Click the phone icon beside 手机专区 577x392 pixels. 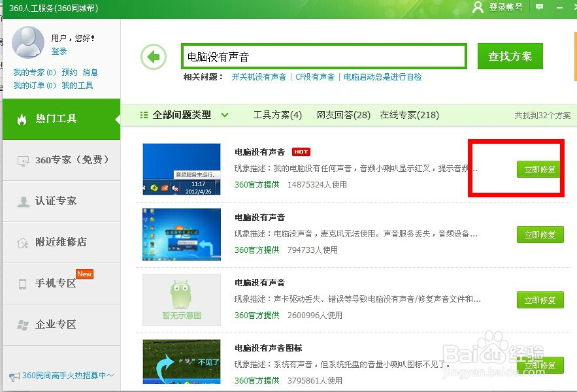click(x=22, y=284)
